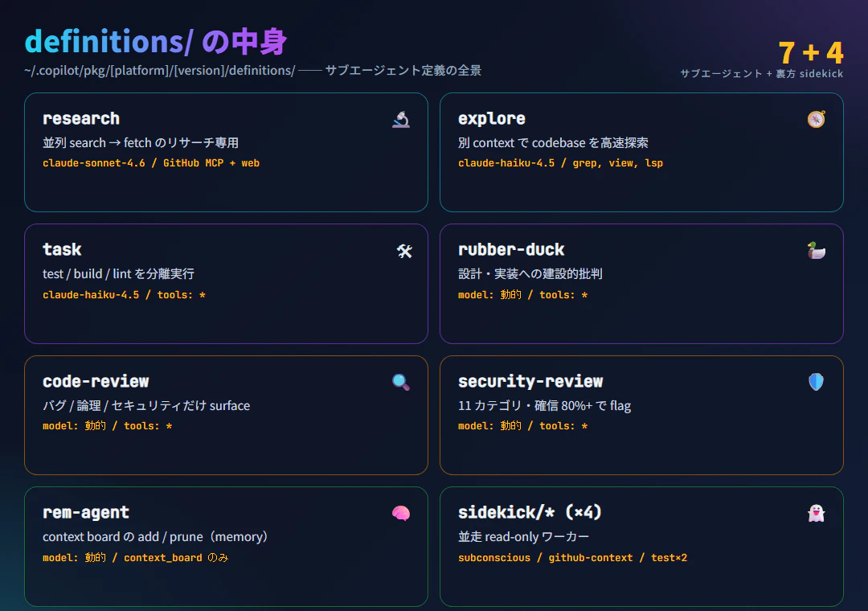This screenshot has height=611, width=868.
Task: Click the orange 7 + 4 counter
Action: pyautogui.click(x=810, y=52)
